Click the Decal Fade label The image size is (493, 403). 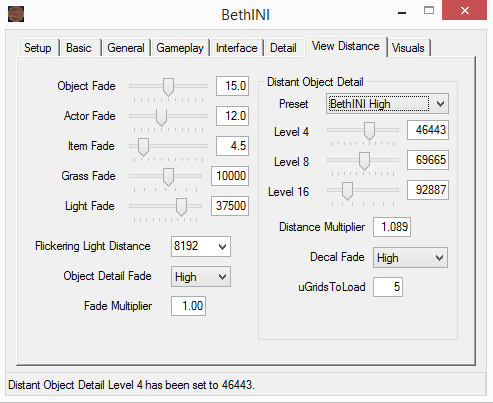coord(337,257)
